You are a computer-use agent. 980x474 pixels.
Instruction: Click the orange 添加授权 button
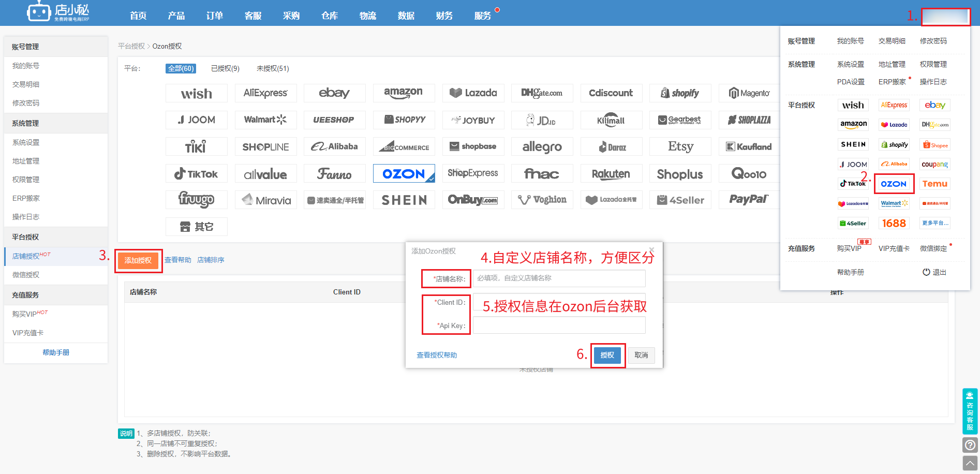[x=138, y=260]
